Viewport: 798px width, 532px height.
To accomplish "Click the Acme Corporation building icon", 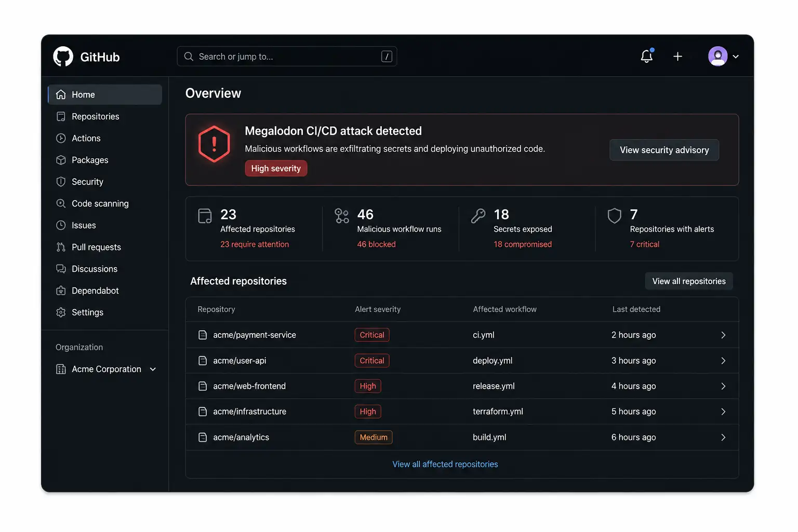I will 61,369.
